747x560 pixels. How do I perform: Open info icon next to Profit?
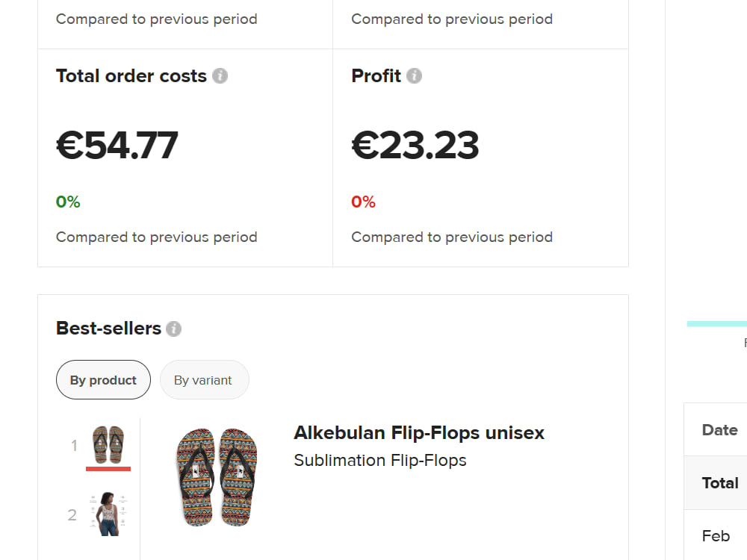(414, 75)
